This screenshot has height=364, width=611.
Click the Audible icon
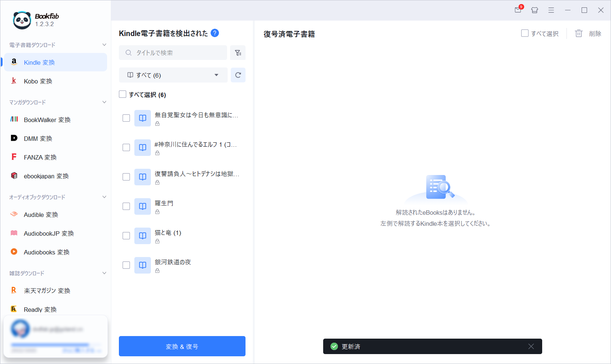14,214
